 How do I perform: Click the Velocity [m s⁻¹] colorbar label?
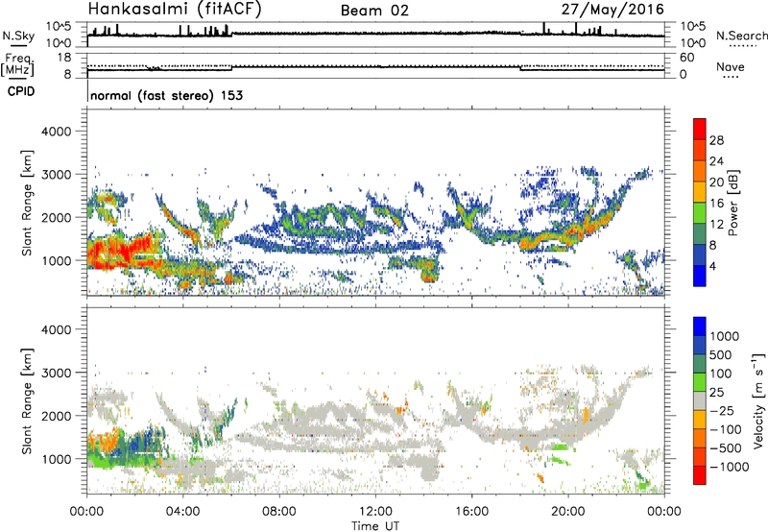[758, 400]
